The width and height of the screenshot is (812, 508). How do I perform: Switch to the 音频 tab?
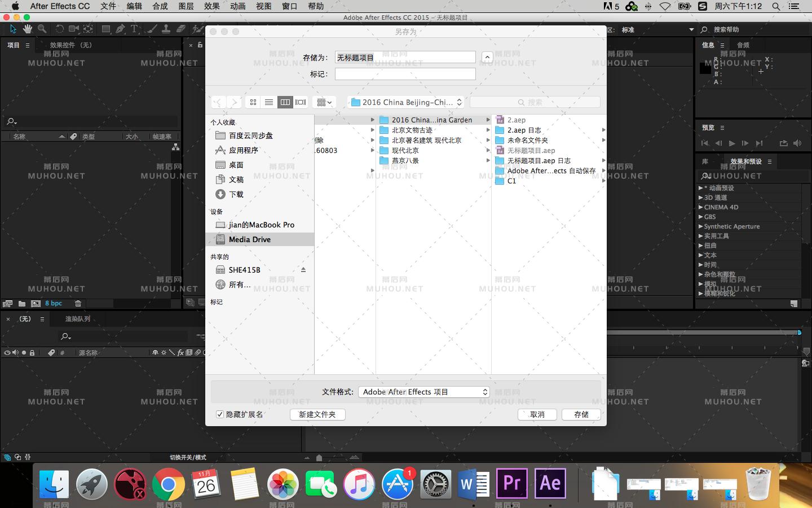click(743, 45)
